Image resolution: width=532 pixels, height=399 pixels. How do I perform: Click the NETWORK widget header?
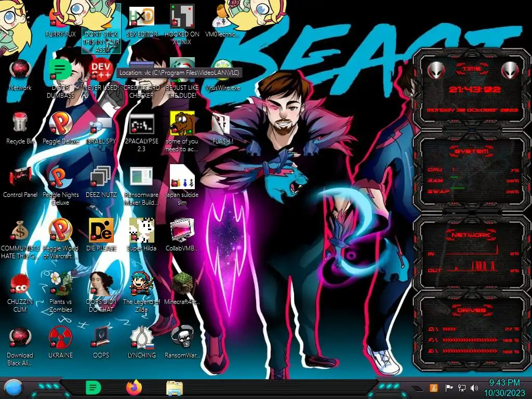click(x=471, y=235)
